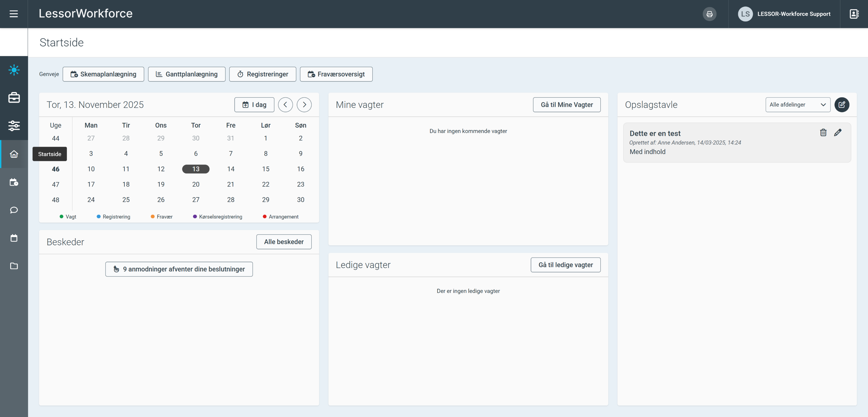
Task: Open the chat bubble messages sidebar icon
Action: pos(14,210)
